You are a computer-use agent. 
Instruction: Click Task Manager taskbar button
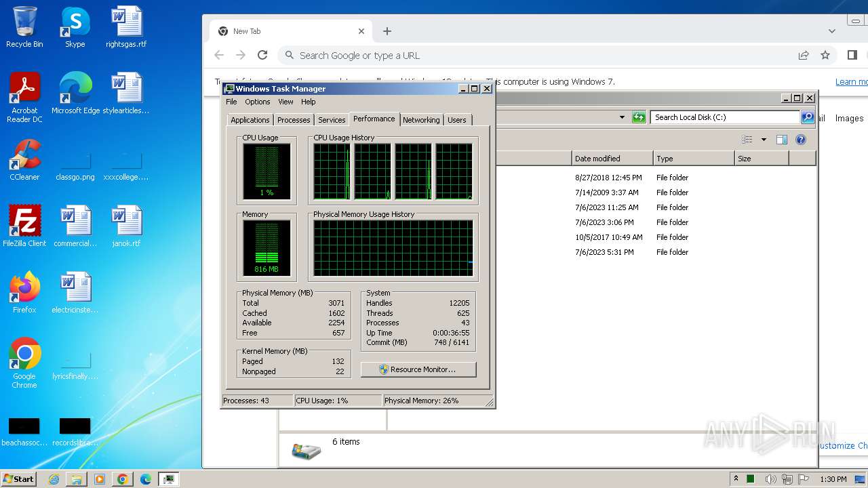point(169,479)
